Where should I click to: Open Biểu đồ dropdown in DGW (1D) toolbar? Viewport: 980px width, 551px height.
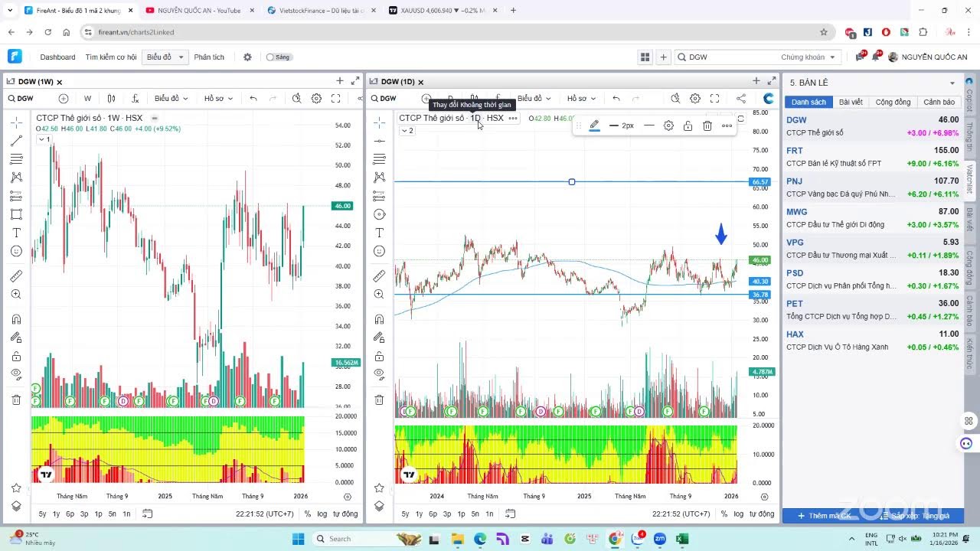coord(534,98)
